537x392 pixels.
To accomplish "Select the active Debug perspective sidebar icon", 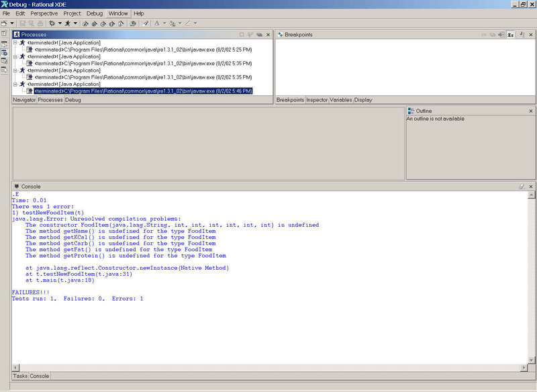I will [4, 53].
